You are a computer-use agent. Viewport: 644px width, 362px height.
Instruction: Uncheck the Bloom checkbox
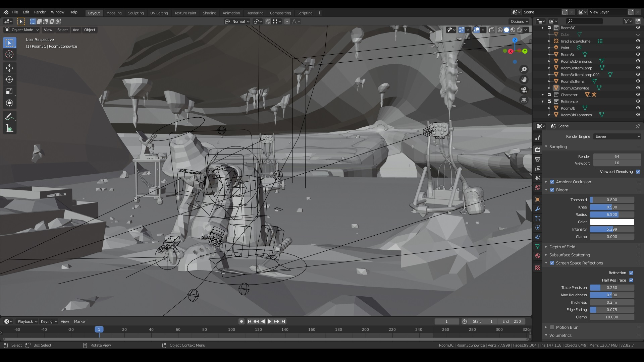click(x=552, y=190)
